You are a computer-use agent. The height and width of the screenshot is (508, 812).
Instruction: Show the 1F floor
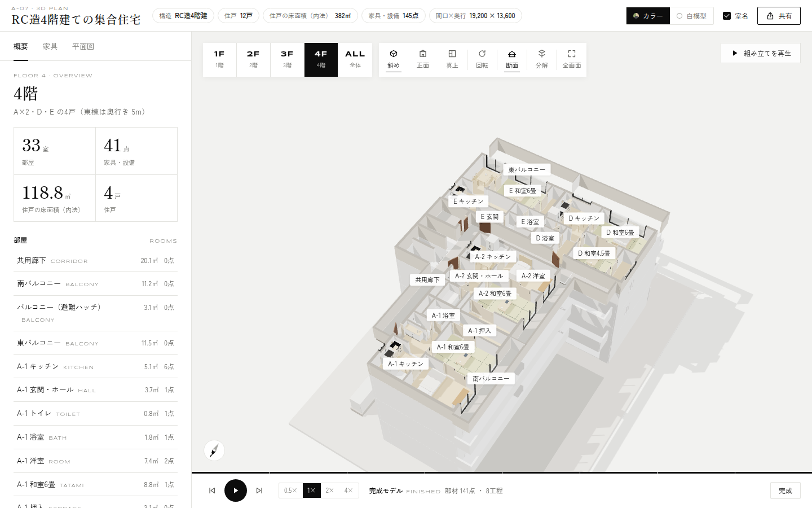[x=219, y=59]
